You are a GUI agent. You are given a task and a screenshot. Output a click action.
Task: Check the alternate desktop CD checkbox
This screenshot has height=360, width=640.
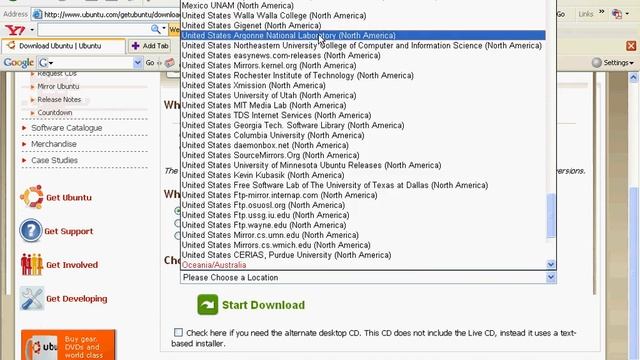click(178, 332)
